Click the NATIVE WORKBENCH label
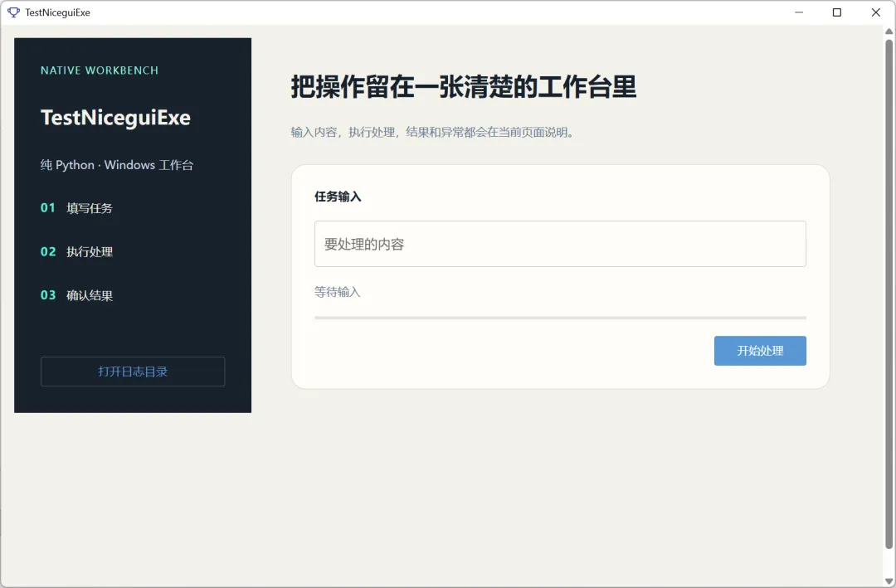Viewport: 896px width, 588px height. point(100,70)
